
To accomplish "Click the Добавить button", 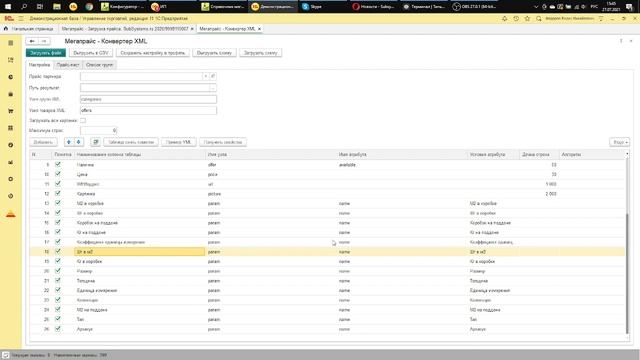I will click(x=43, y=142).
